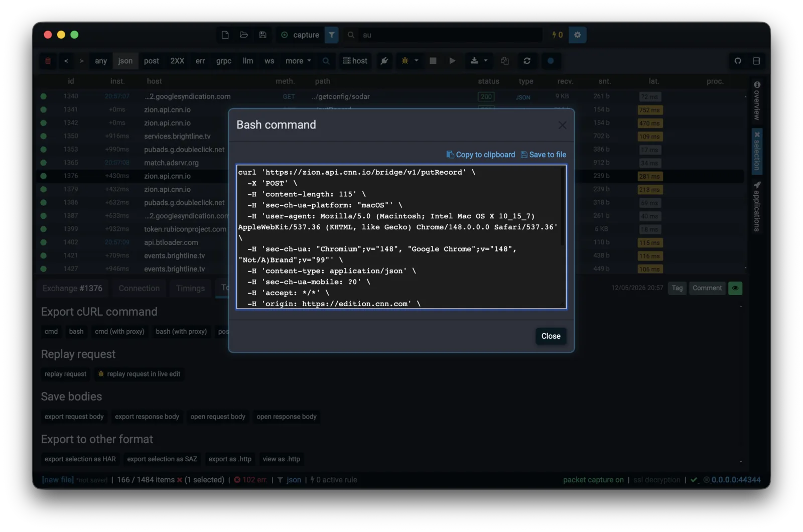Expand the bug icon dropdown arrow
This screenshot has width=803, height=532.
417,61
